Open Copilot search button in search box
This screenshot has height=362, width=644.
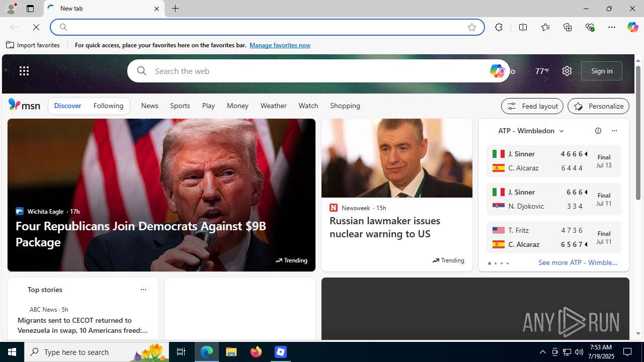(x=497, y=71)
